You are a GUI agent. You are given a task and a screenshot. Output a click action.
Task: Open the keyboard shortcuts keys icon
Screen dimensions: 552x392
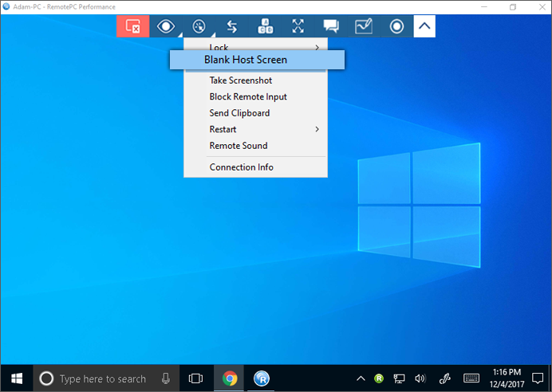tap(265, 26)
